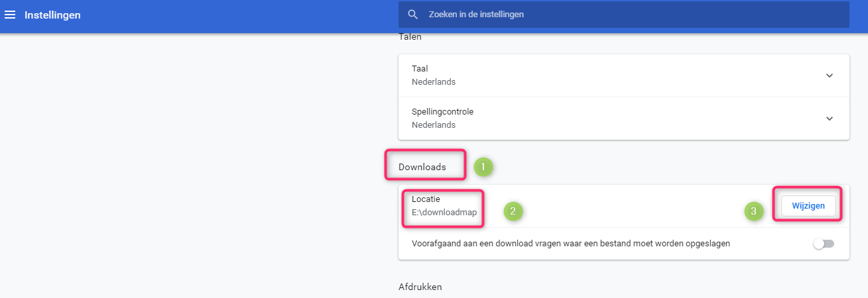Screen dimensions: 868x298
Task: Click the Downloads section heading
Action: [422, 168]
